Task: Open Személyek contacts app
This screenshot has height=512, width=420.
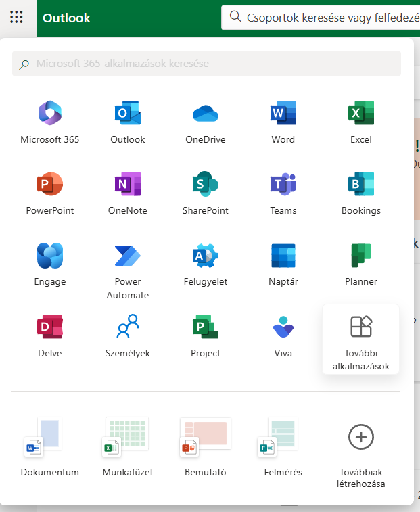Action: 128,336
